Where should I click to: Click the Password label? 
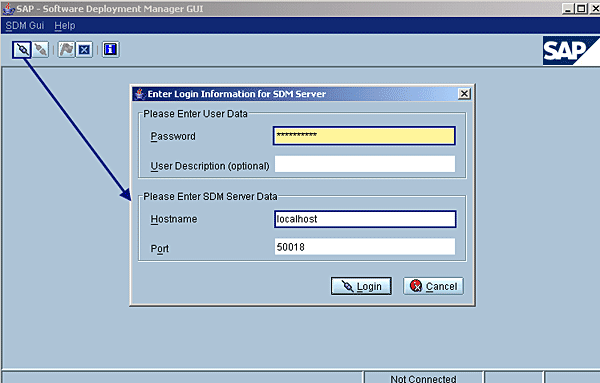click(173, 137)
